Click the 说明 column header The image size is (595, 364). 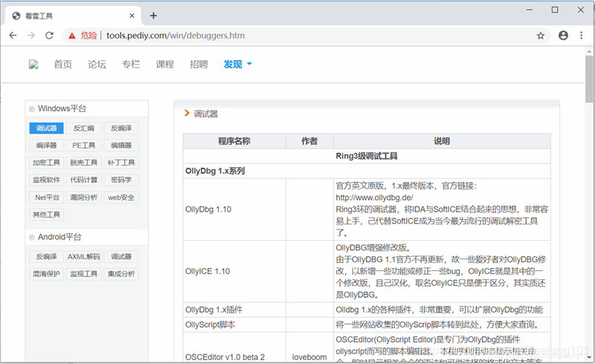coord(442,141)
